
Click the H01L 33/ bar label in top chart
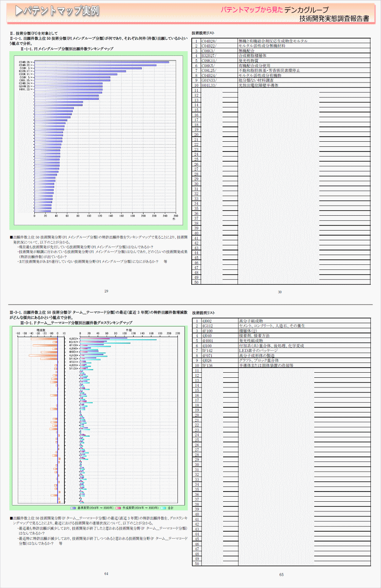(25, 89)
